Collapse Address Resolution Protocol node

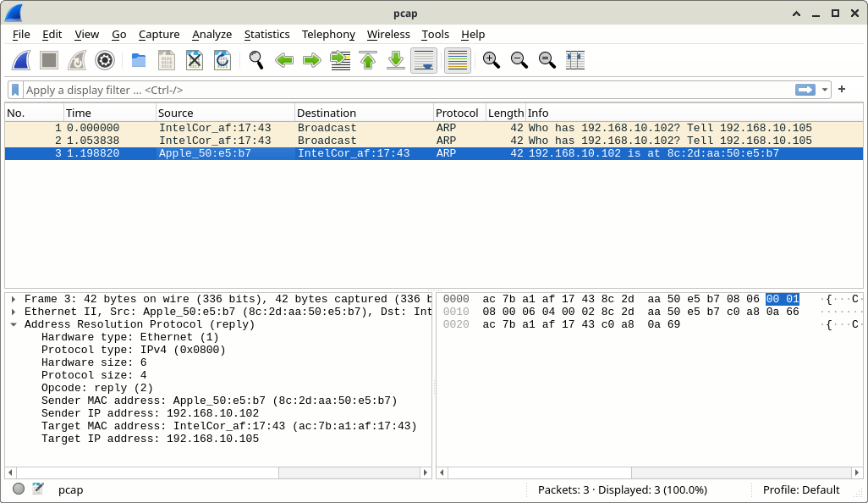[14, 324]
